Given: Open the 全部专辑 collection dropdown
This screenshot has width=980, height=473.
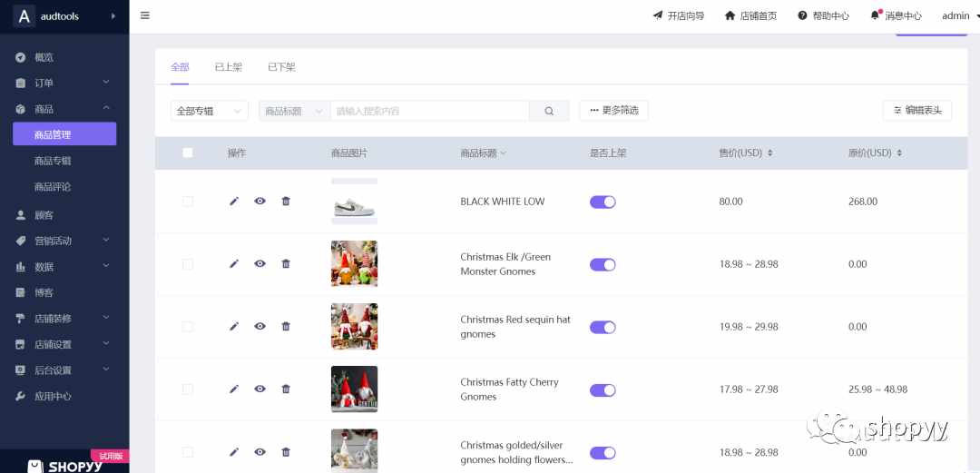Looking at the screenshot, I should [x=210, y=111].
